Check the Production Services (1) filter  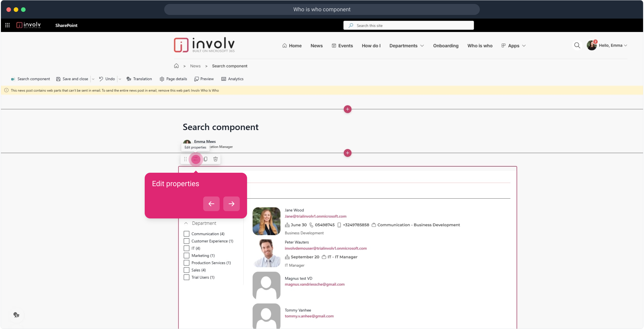[x=186, y=263]
